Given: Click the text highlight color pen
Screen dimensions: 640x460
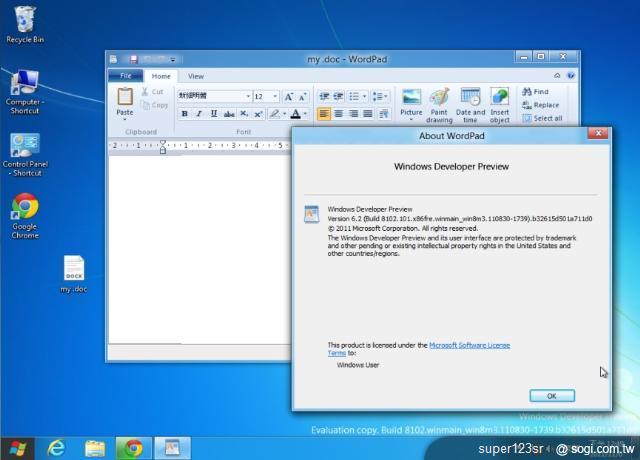Looking at the screenshot, I should click(275, 114).
